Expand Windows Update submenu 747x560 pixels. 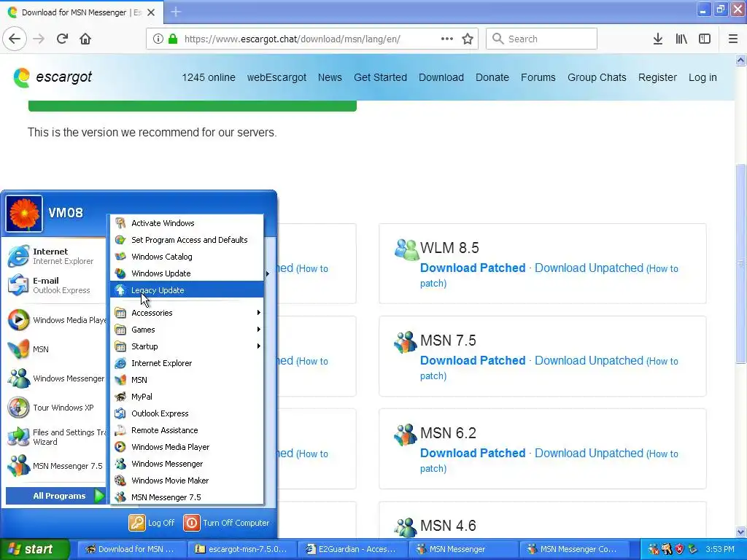pyautogui.click(x=187, y=273)
